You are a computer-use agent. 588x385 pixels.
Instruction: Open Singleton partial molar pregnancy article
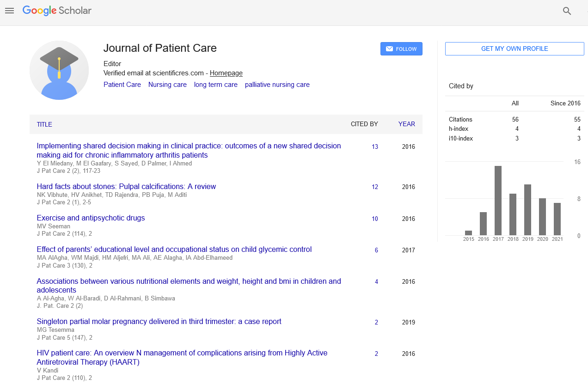pyautogui.click(x=159, y=321)
